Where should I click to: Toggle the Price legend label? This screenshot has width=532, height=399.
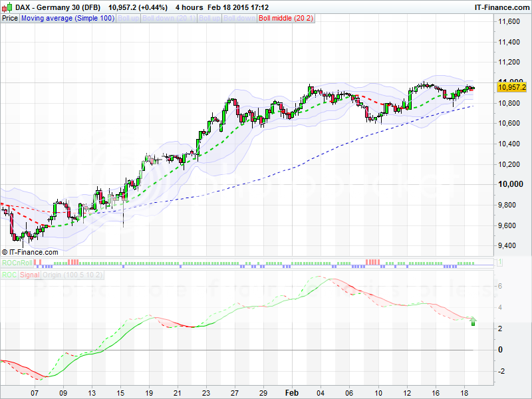(x=10, y=19)
